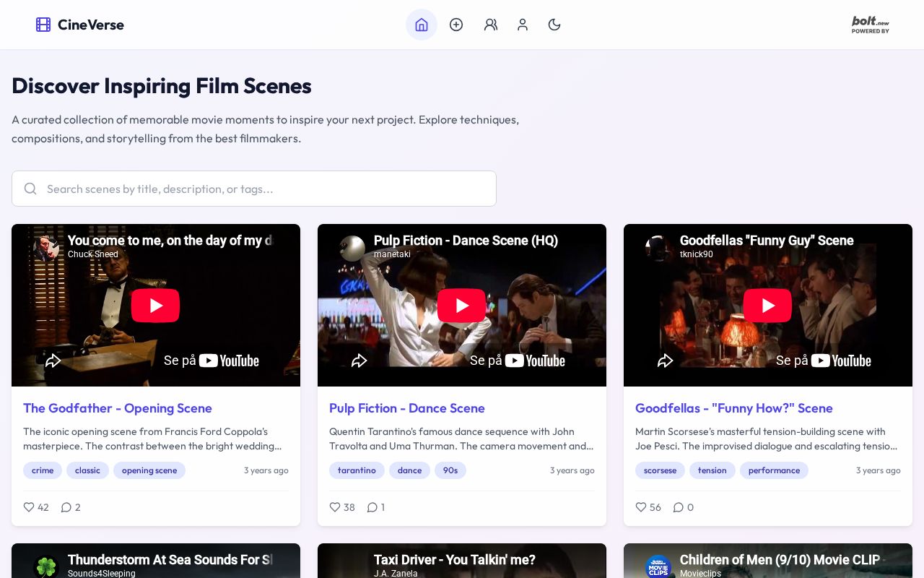Select the crime tag
This screenshot has height=578, width=924.
pos(43,470)
